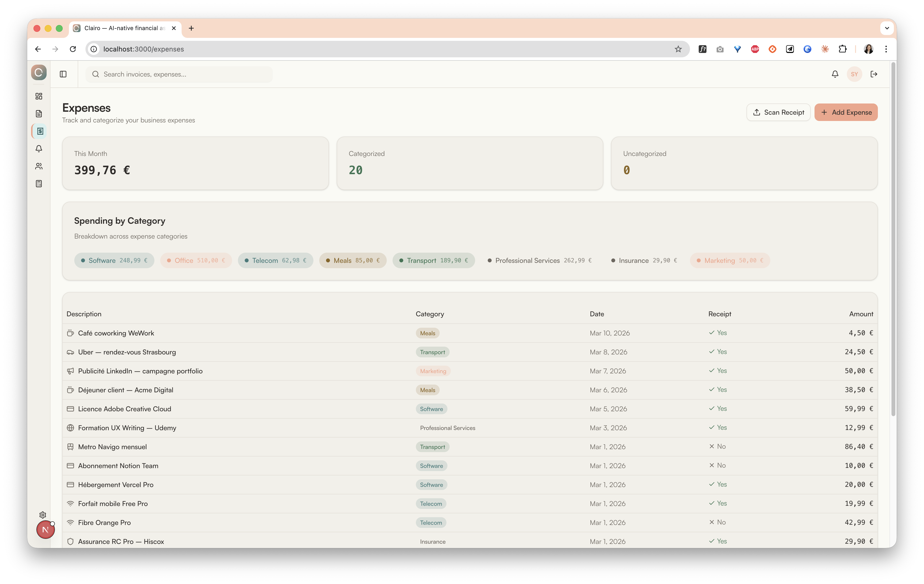This screenshot has height=584, width=924.
Task: Open Hébergement Vercel Pro expense
Action: 470,485
